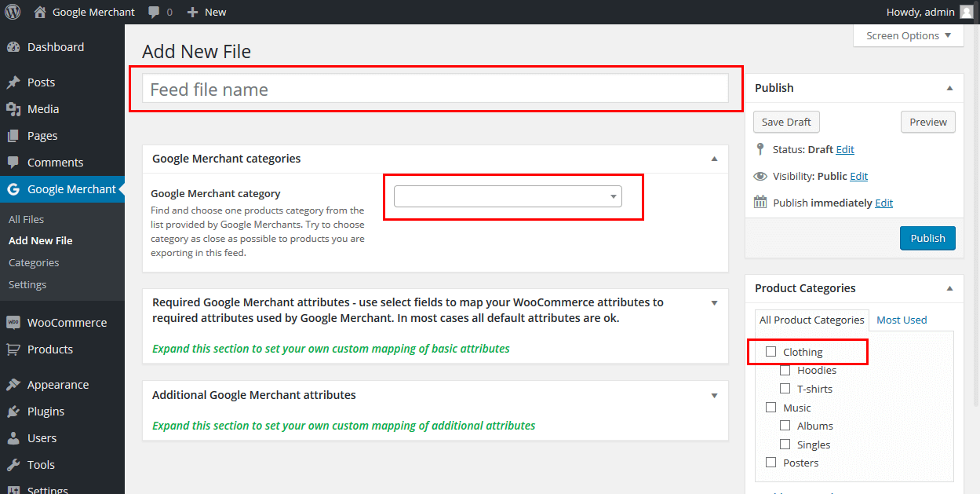Image resolution: width=980 pixels, height=494 pixels.
Task: Select Add New File submenu item
Action: click(x=41, y=240)
